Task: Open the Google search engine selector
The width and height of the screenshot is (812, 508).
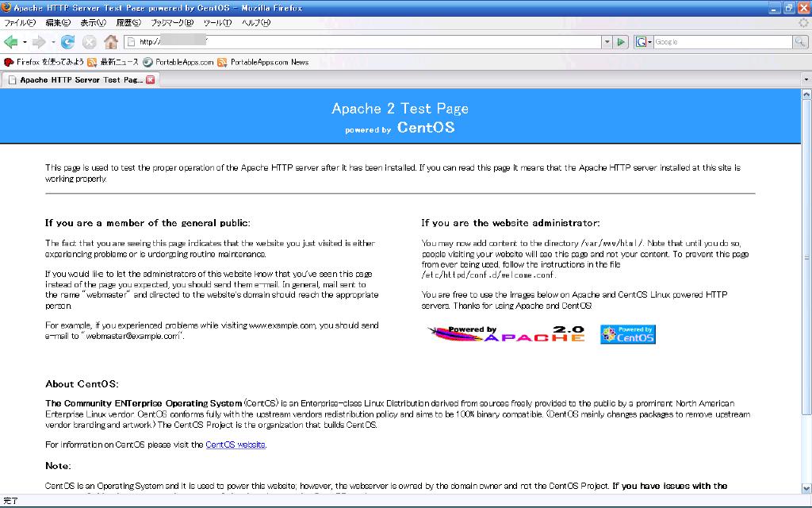Action: (644, 42)
